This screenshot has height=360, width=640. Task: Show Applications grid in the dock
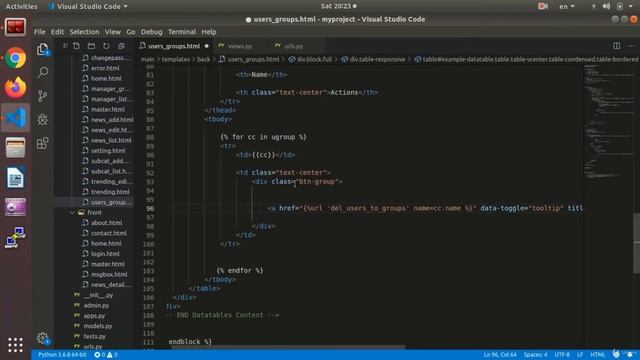tap(16, 345)
